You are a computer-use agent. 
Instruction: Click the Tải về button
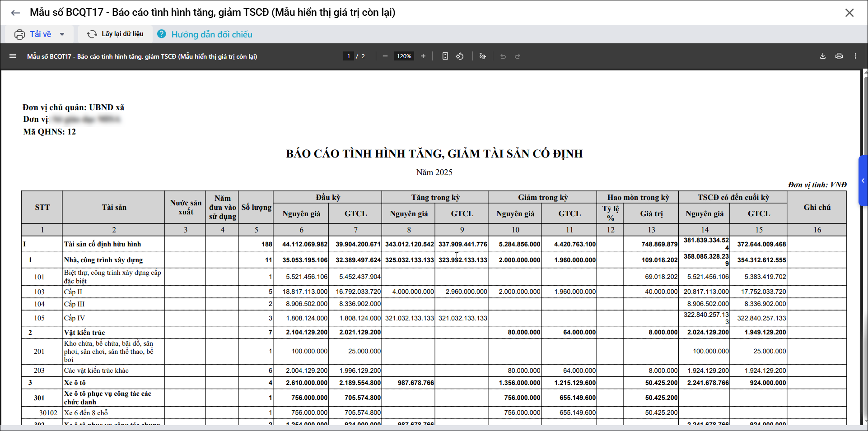point(34,34)
